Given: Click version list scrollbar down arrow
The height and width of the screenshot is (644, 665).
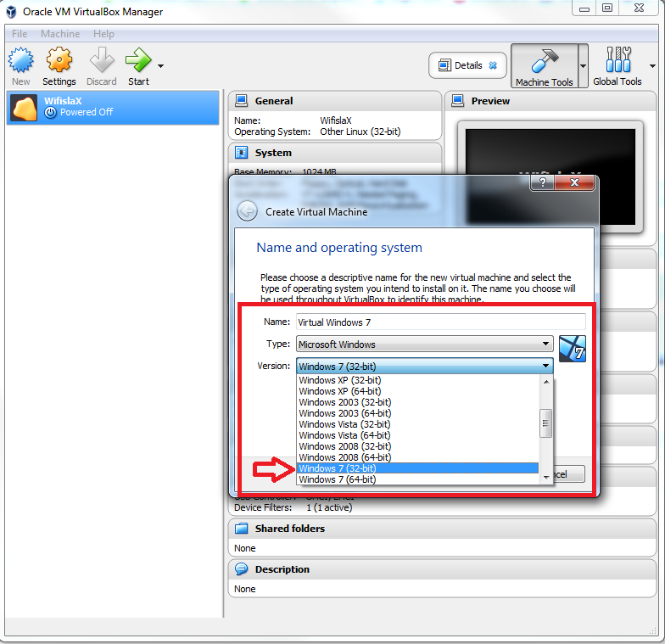Looking at the screenshot, I should [546, 477].
